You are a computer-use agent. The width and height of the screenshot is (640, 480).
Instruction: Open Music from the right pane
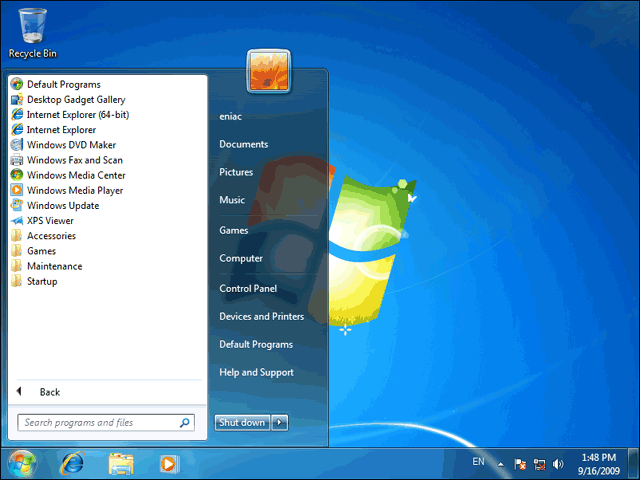[232, 200]
